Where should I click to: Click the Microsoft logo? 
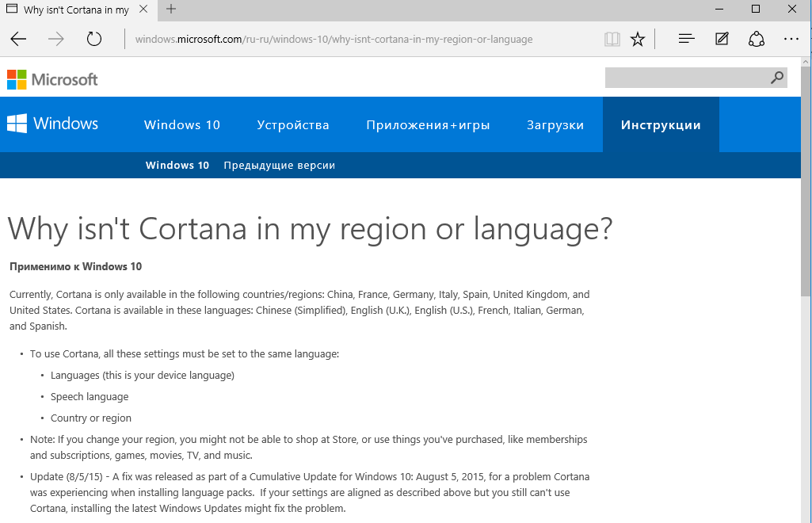point(52,79)
